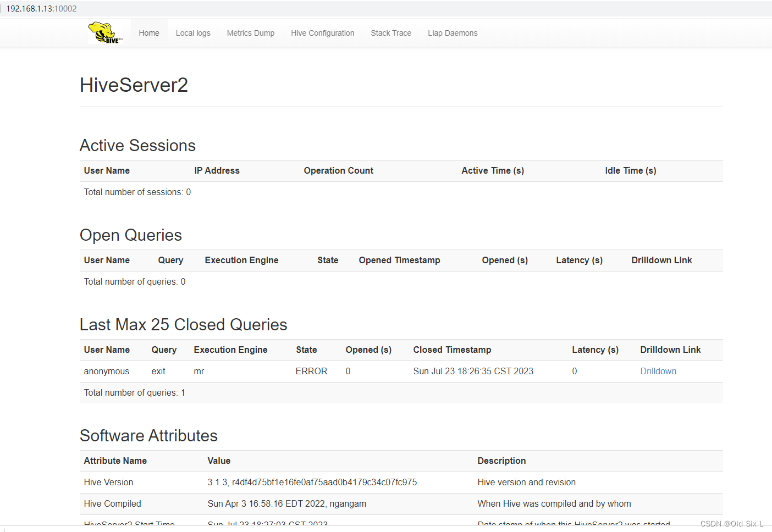Screen dimensions: 772x532
Task: Click Operation Count column header
Action: coord(339,171)
